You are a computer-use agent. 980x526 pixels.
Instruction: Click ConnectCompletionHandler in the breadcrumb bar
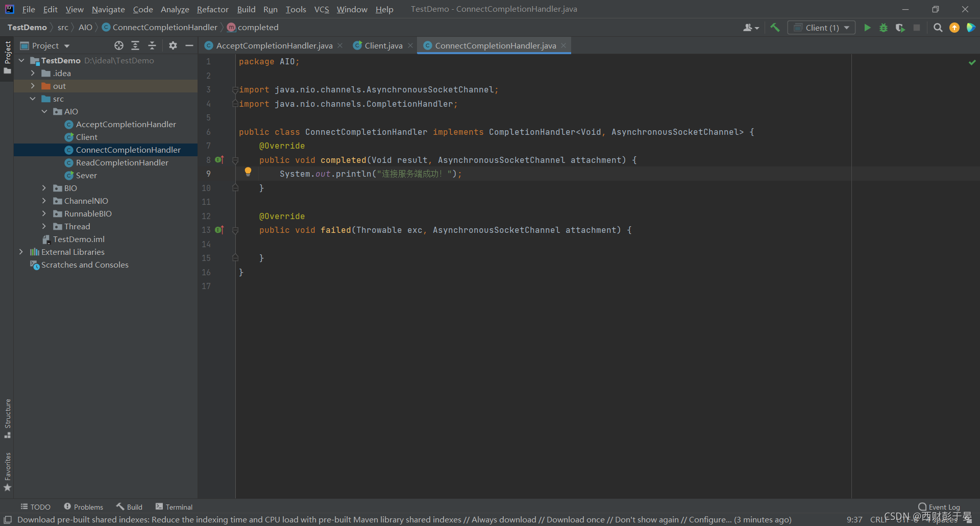coord(160,27)
